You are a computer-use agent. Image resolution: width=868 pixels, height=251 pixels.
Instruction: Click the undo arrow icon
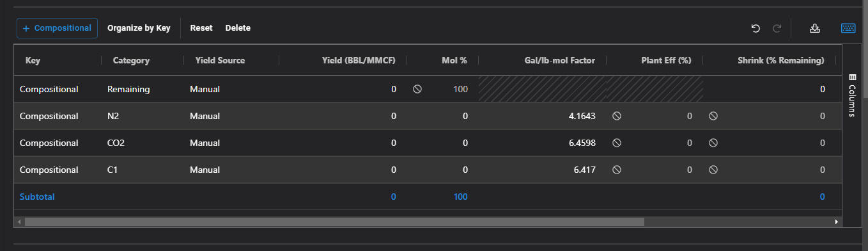[x=756, y=28]
